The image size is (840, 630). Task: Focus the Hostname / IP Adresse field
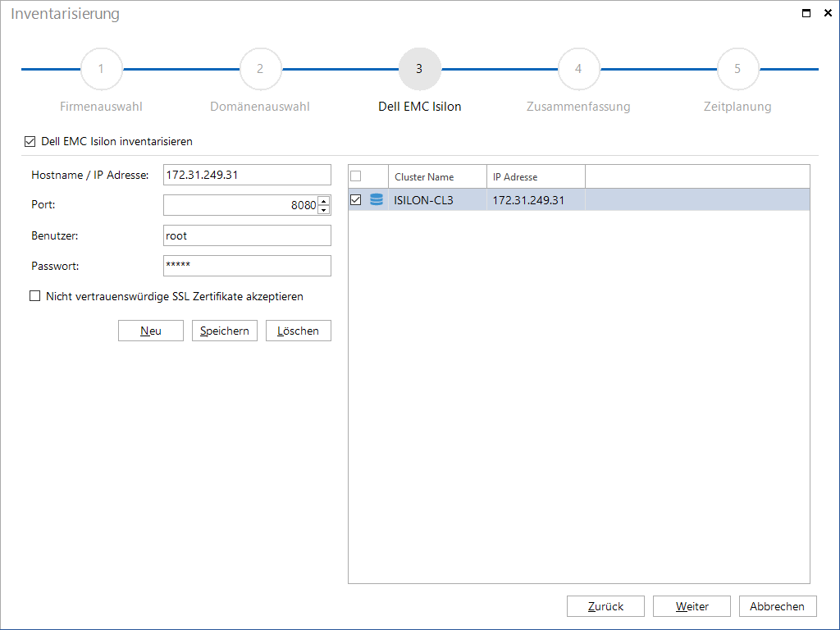pyautogui.click(x=247, y=175)
